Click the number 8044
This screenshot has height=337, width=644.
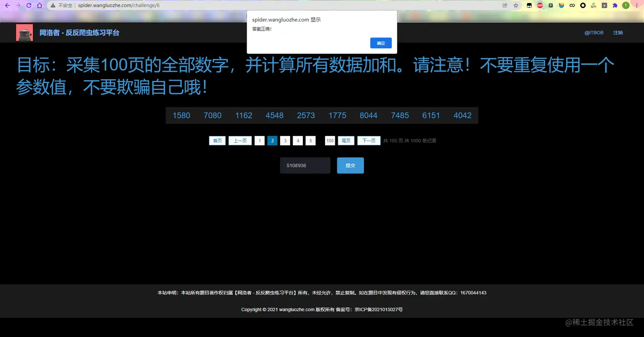(x=368, y=115)
